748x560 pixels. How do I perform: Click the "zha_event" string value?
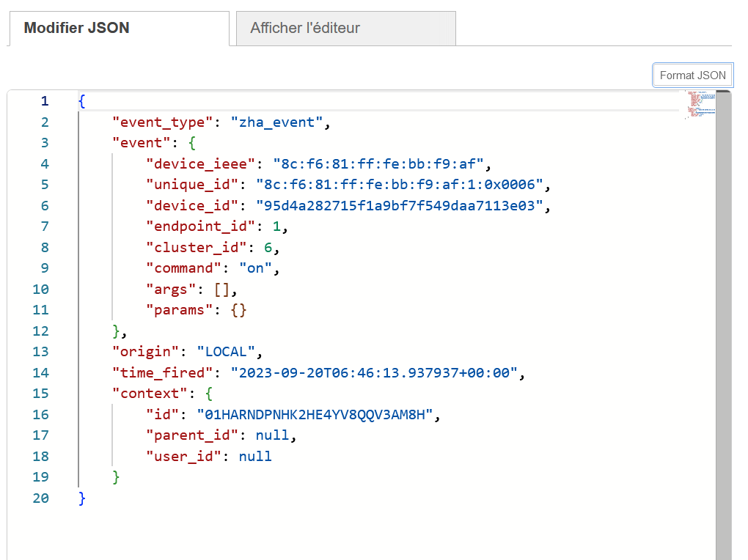coord(277,122)
